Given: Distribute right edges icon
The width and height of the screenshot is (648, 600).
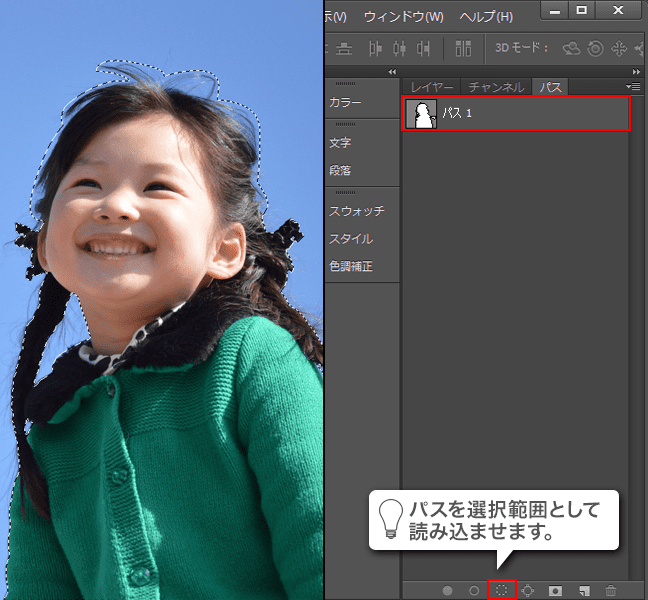Looking at the screenshot, I should [423, 48].
